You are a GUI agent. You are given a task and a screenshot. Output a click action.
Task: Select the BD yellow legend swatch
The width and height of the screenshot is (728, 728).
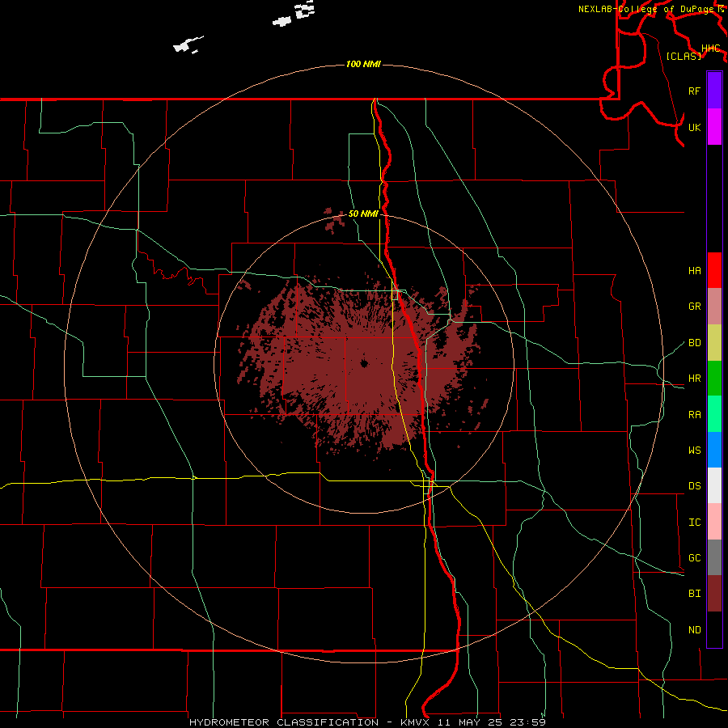(x=714, y=343)
